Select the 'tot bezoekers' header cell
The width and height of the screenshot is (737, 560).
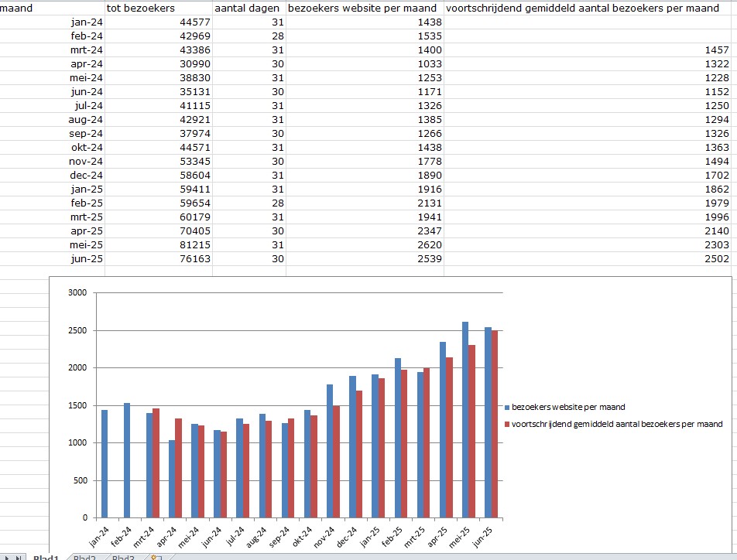158,8
